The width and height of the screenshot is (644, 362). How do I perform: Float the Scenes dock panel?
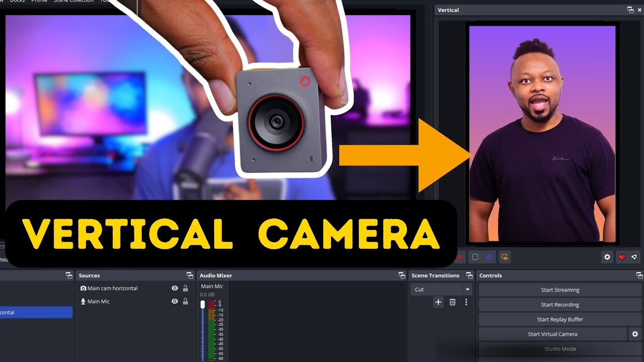point(69,276)
